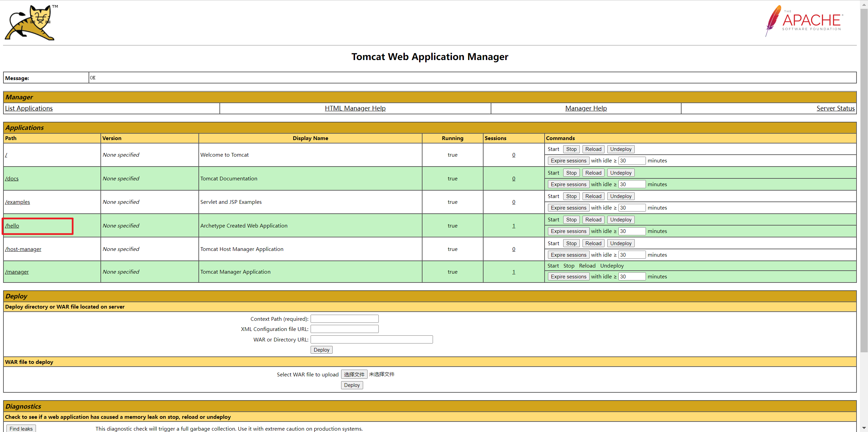Focus the Context Path (required) field
The width and height of the screenshot is (868, 432).
click(344, 319)
